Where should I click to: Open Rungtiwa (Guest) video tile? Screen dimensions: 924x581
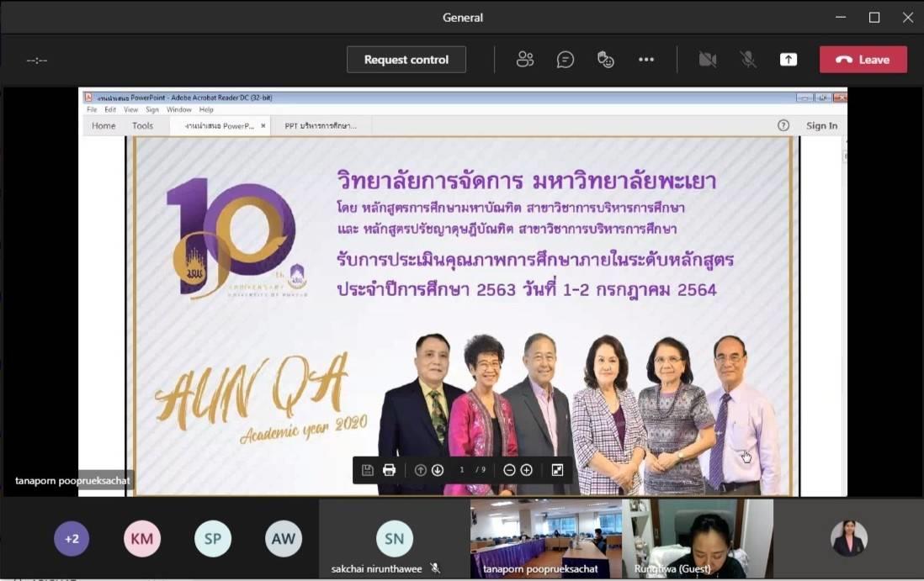(x=698, y=539)
